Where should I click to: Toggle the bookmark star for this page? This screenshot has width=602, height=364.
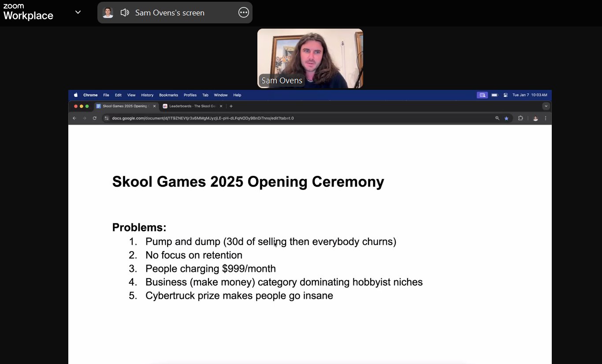click(506, 118)
